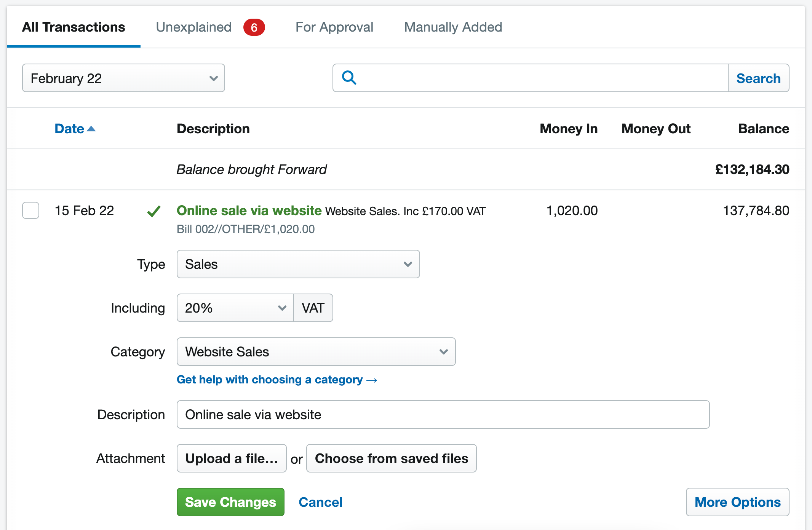Open the Online sale via website transaction link
This screenshot has height=530, width=812.
click(249, 211)
